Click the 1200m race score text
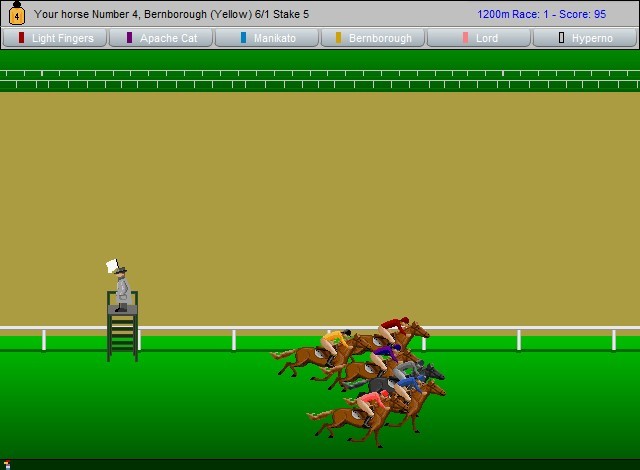The height and width of the screenshot is (470, 640). (x=541, y=14)
